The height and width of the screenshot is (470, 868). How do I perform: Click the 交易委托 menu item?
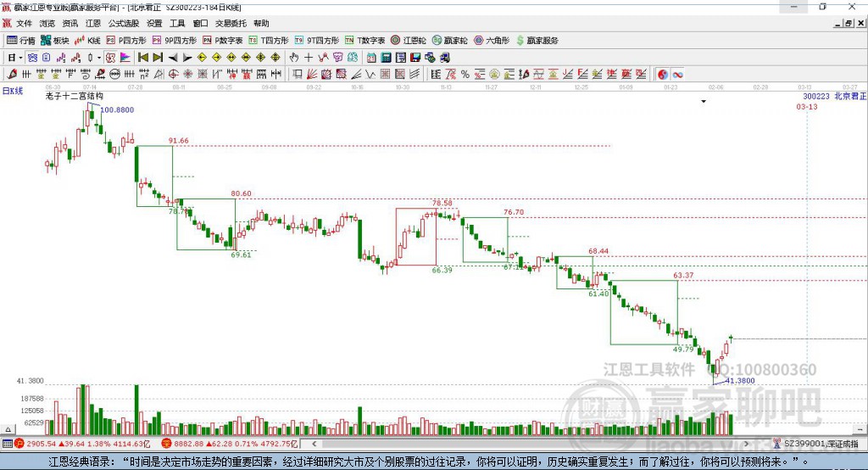coord(231,24)
